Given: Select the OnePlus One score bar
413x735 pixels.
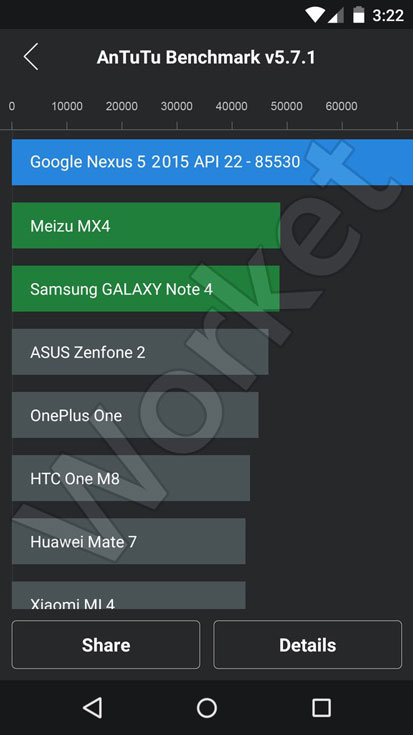Looking at the screenshot, I should coord(135,415).
